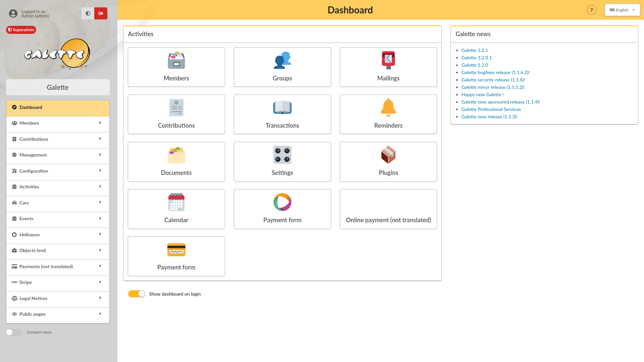The image size is (644, 362).
Task: Expand the Payments (not translated) arrow
Action: (x=100, y=266)
